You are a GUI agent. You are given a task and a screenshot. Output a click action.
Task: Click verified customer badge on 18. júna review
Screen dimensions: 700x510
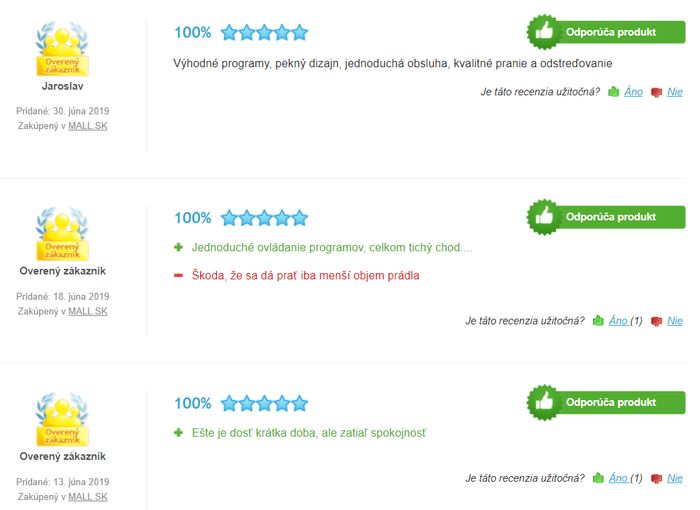point(62,234)
